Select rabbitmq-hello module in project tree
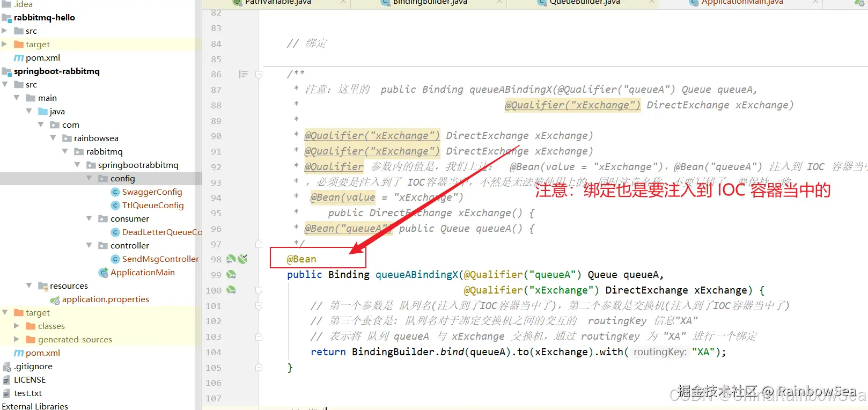 [x=45, y=18]
